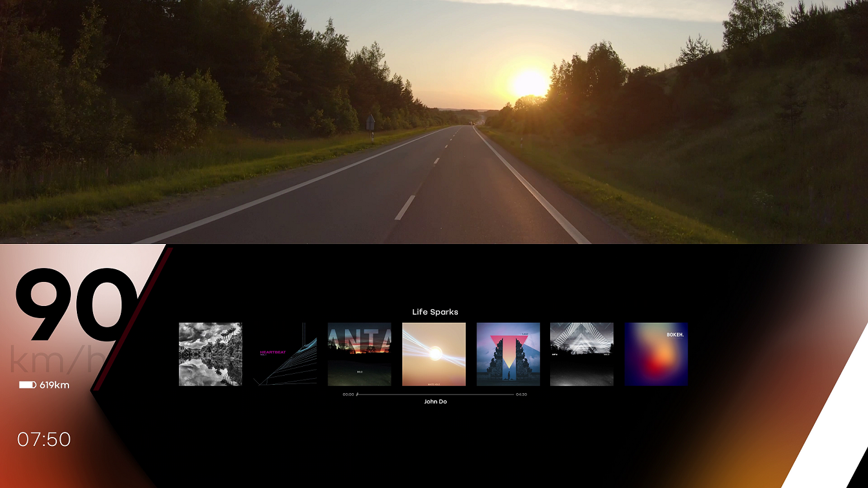The height and width of the screenshot is (488, 868).
Task: Click the Life Sparks song title
Action: click(435, 312)
